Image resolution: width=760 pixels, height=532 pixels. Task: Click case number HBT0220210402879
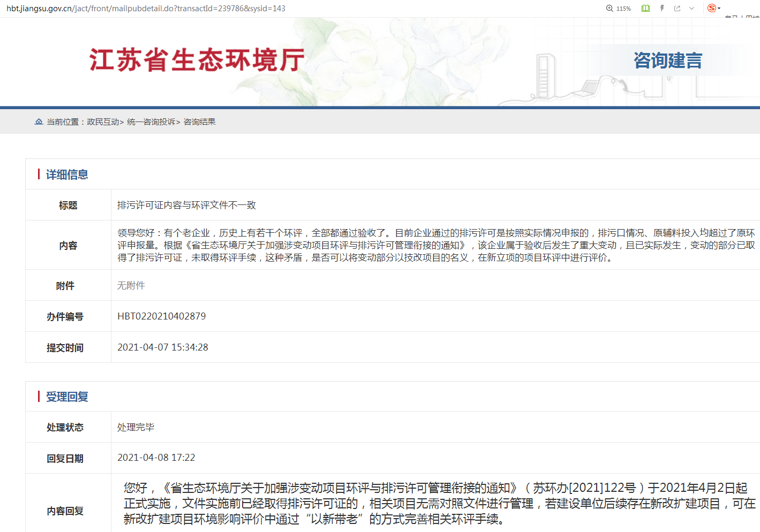tap(161, 316)
